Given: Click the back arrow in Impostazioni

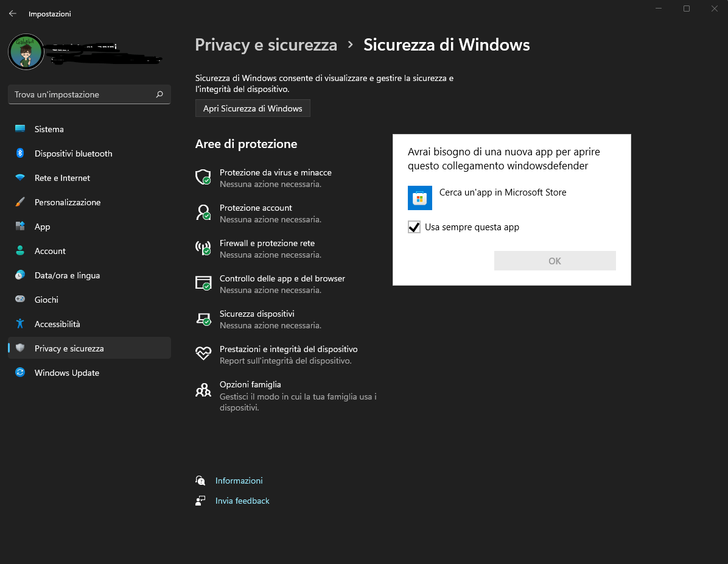Looking at the screenshot, I should tap(13, 13).
